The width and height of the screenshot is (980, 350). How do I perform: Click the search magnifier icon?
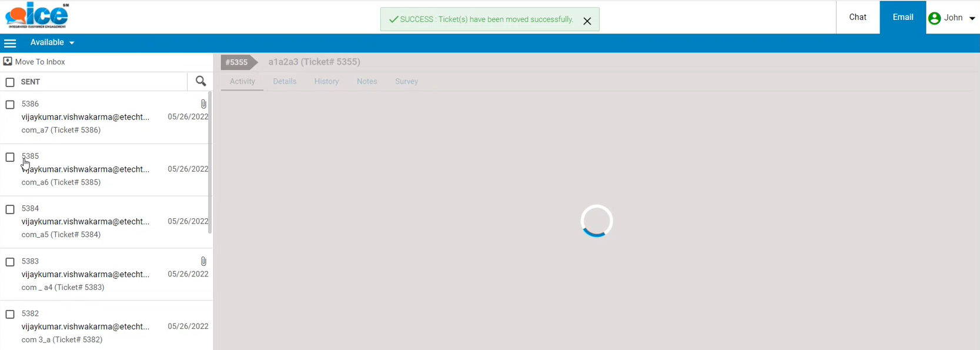pyautogui.click(x=200, y=81)
